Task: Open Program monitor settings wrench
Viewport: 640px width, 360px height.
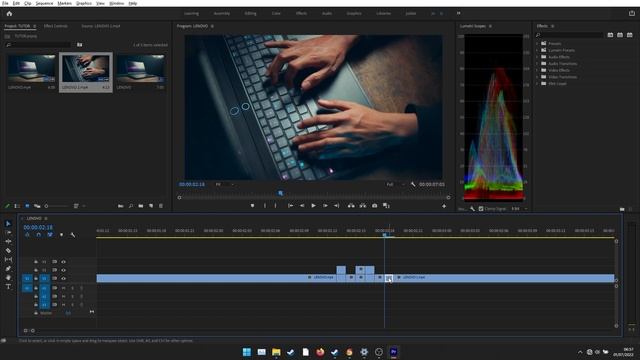Action: pyautogui.click(x=413, y=184)
